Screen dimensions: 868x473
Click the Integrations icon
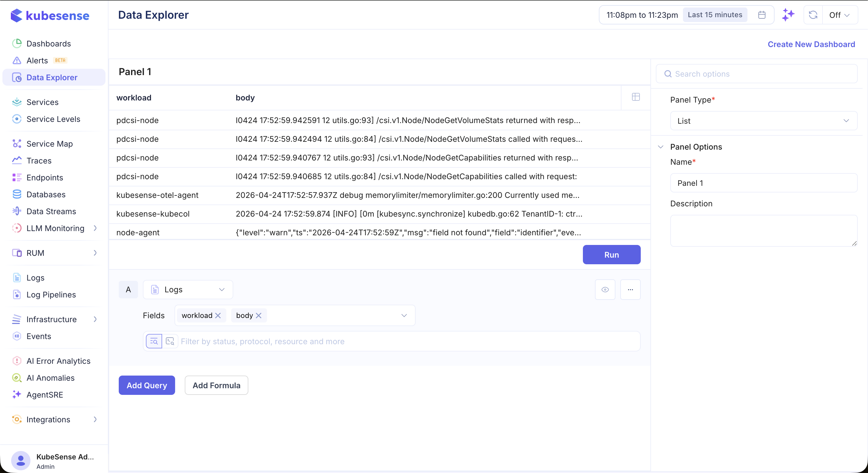(17, 419)
